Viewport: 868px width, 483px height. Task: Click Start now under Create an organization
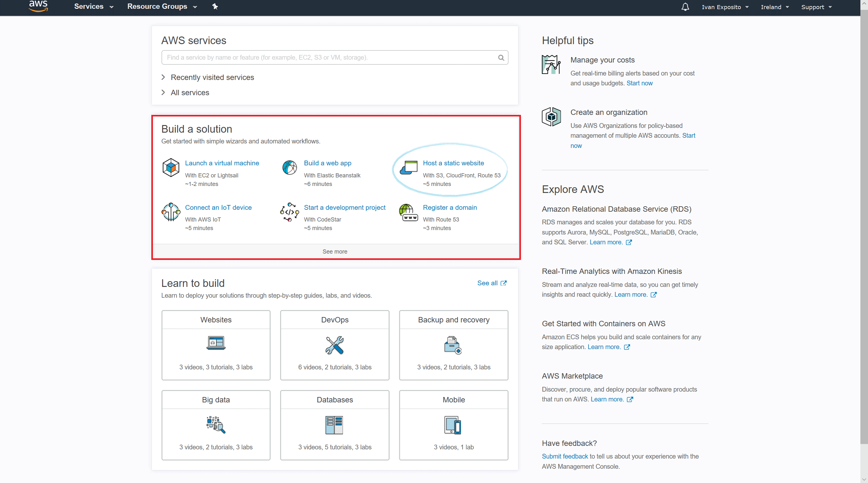(688, 136)
